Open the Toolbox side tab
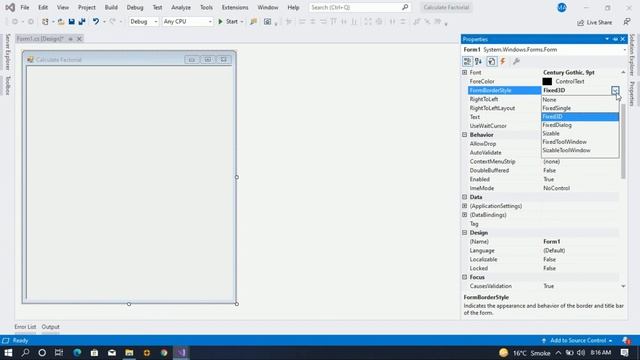This screenshot has height=360, width=640. click(7, 85)
